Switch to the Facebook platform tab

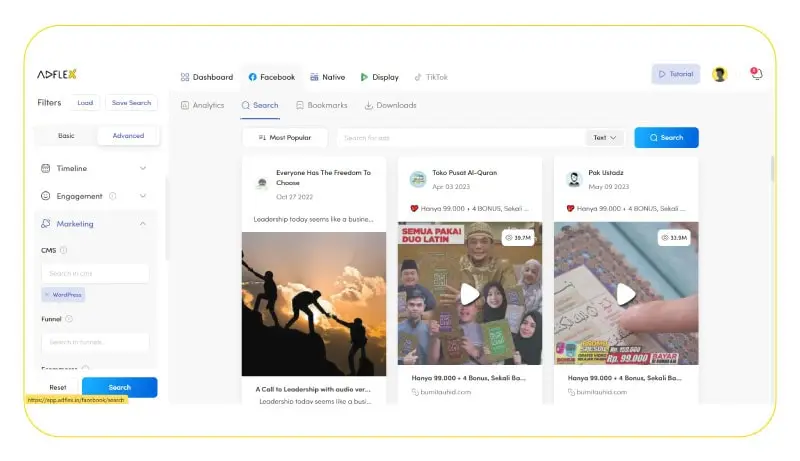click(x=271, y=77)
